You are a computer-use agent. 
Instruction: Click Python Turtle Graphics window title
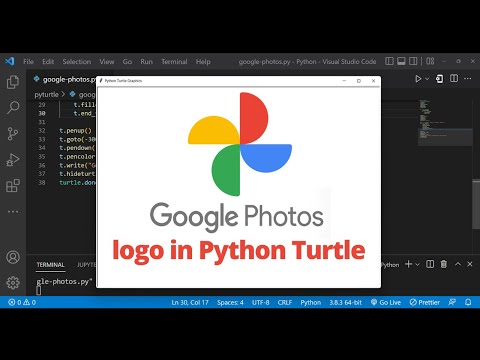coord(123,81)
